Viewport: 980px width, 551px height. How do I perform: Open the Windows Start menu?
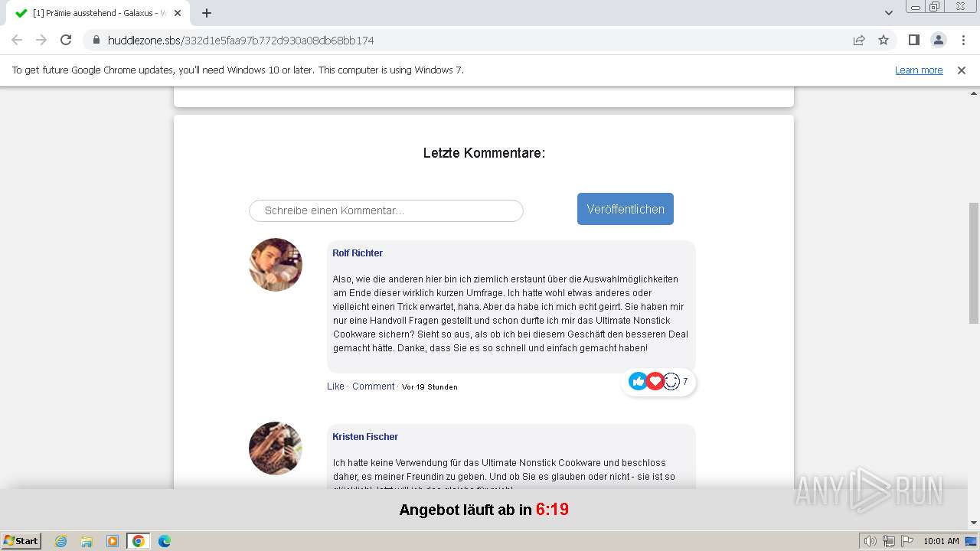(21, 541)
